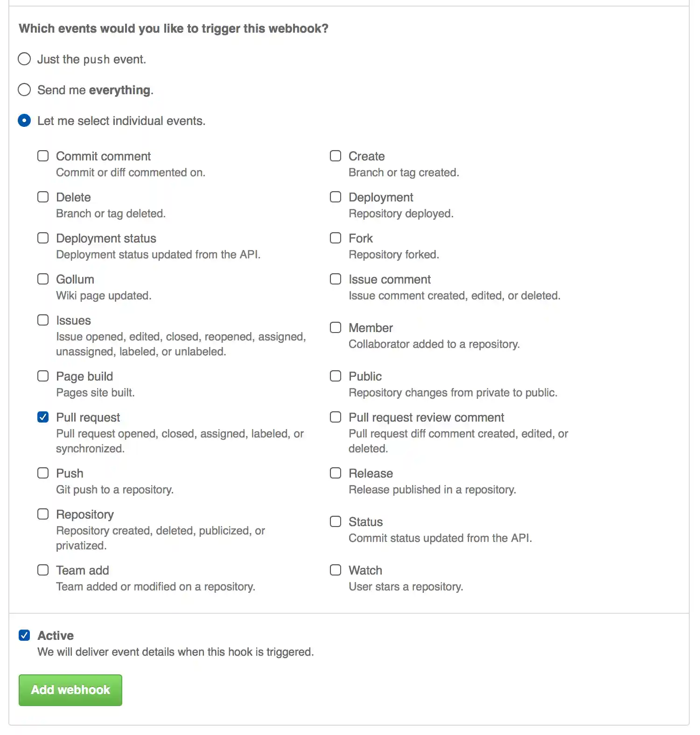The height and width of the screenshot is (735, 700).
Task: Enable the Gollum wiki event
Action: [x=43, y=279]
